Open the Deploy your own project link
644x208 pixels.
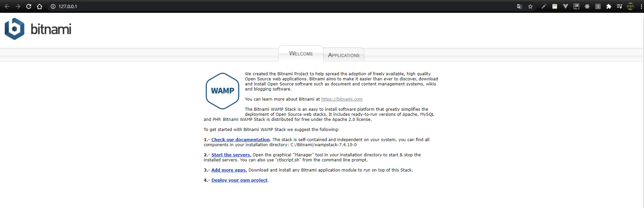[x=239, y=180]
